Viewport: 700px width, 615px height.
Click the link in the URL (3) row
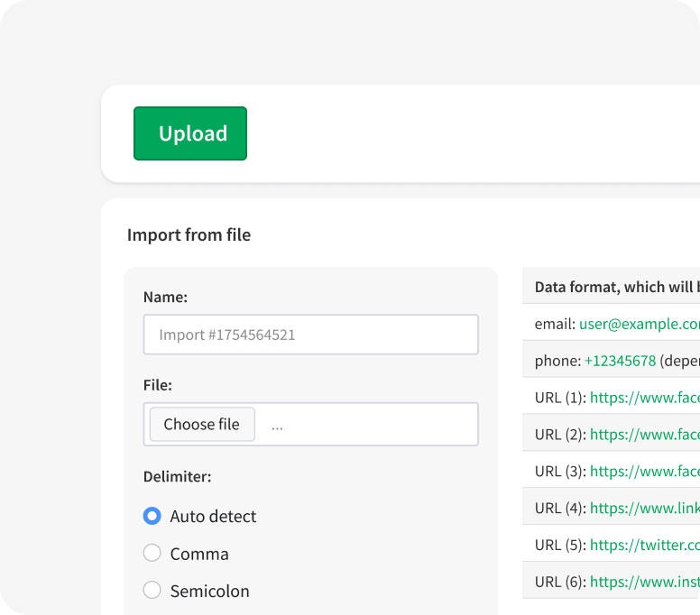644,472
